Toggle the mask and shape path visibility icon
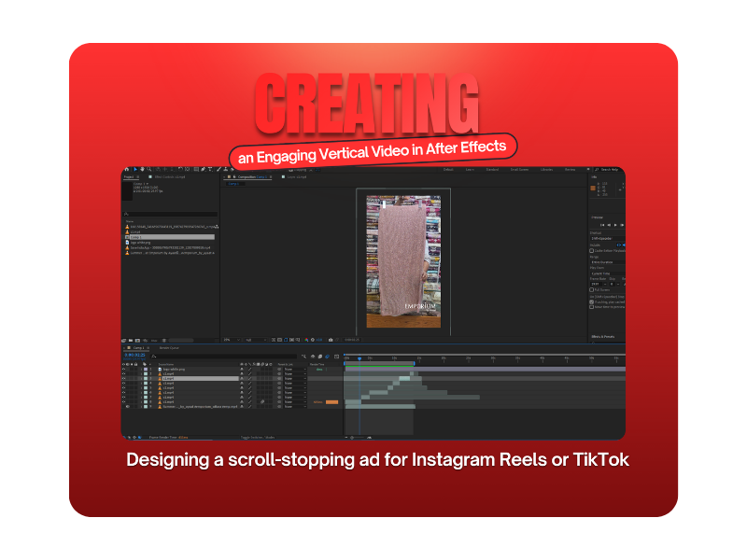Image resolution: width=747 pixels, height=560 pixels. 286,340
